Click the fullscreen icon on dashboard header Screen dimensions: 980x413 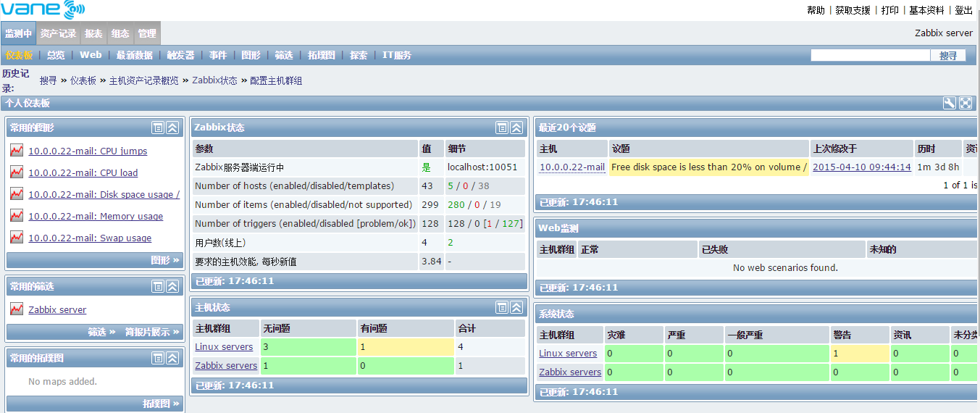(x=966, y=103)
